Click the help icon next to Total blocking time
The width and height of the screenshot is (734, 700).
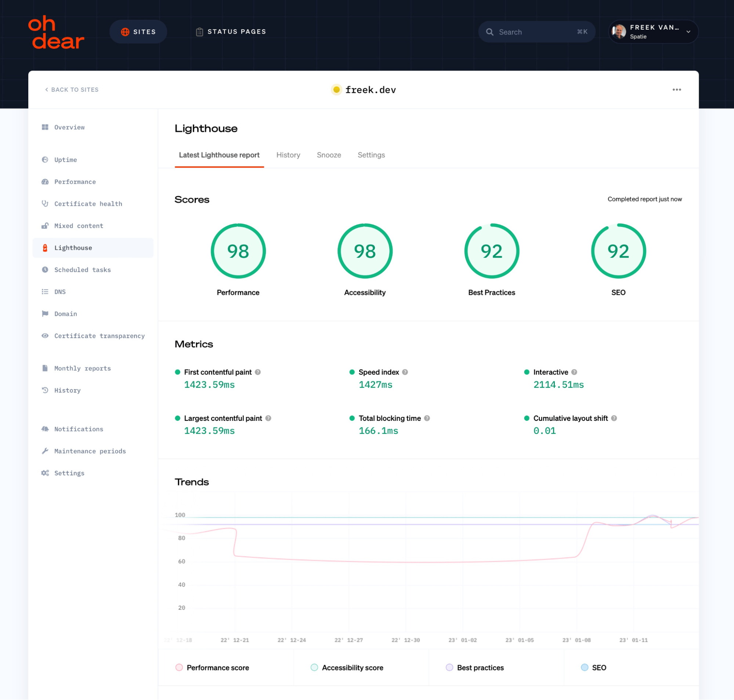pyautogui.click(x=427, y=418)
